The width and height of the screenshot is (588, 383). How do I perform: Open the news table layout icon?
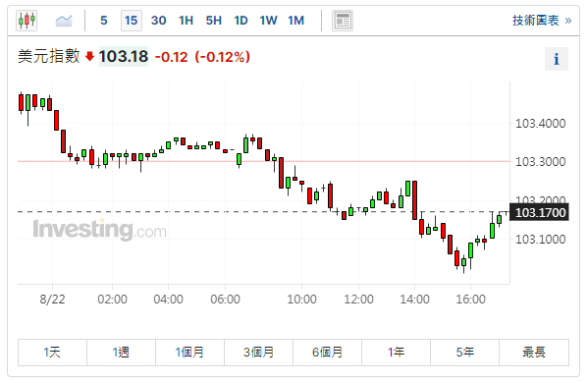(343, 21)
